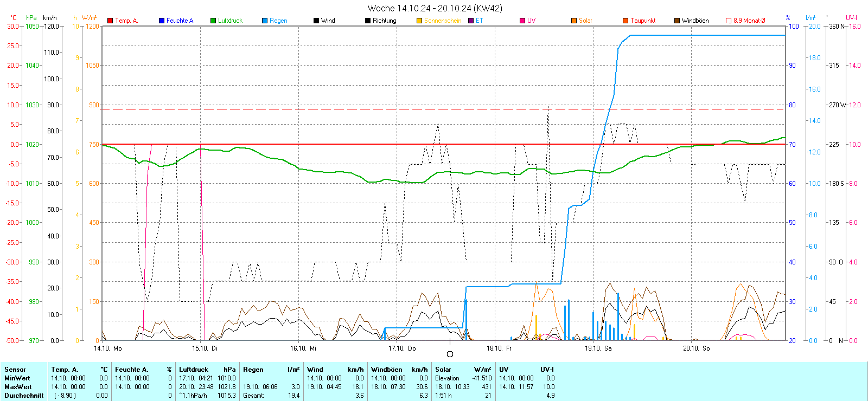Click the hollow Monat-Ø legend box
This screenshot has height=401, width=868.
tap(729, 21)
